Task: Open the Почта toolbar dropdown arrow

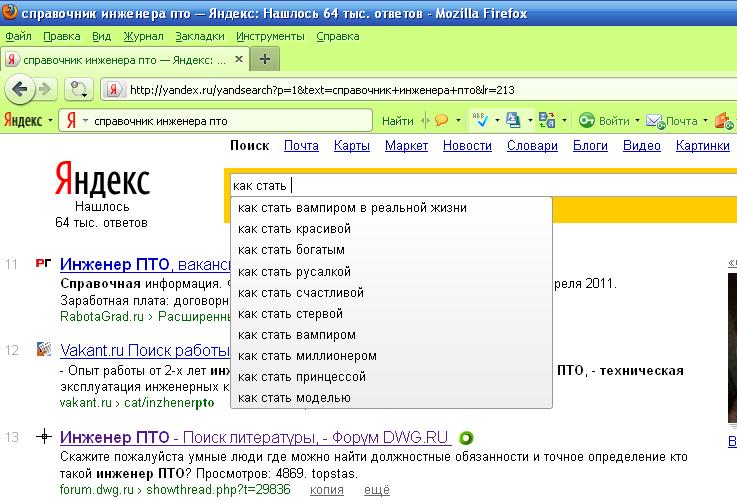Action: coord(705,121)
